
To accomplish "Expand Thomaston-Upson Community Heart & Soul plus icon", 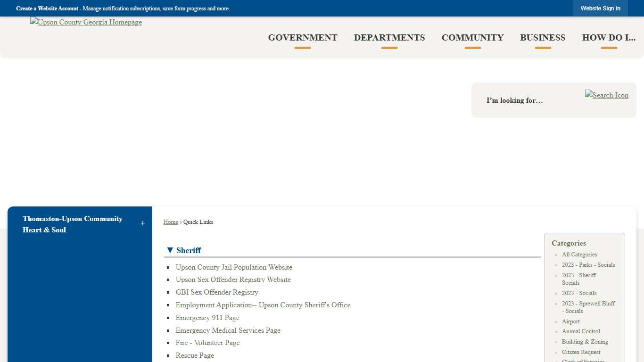I will 142,223.
